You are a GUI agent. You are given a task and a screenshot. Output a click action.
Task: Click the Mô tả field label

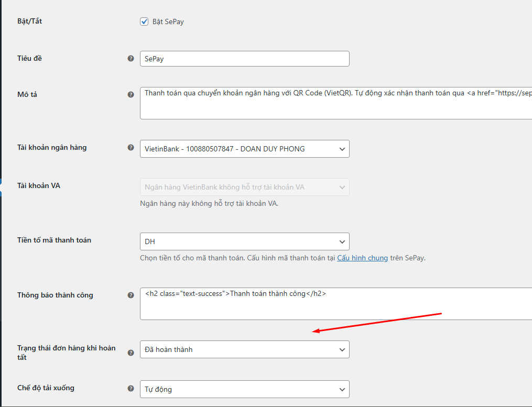tap(27, 94)
